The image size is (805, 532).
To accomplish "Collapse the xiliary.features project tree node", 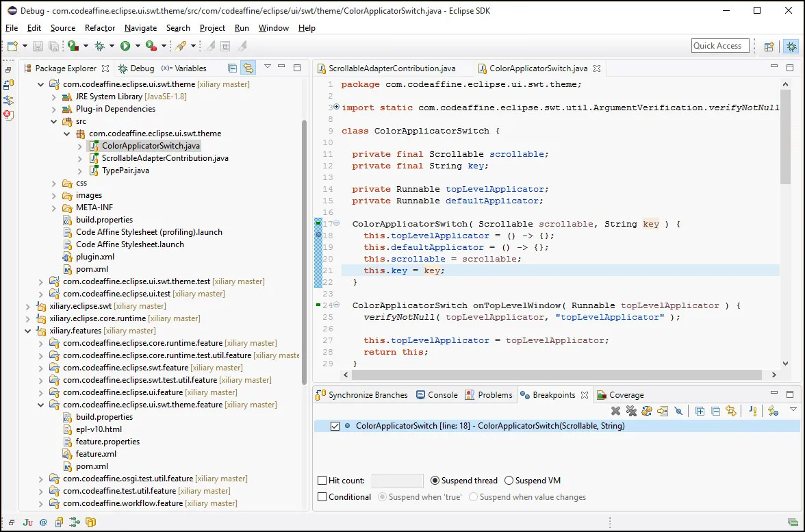I will pos(28,330).
